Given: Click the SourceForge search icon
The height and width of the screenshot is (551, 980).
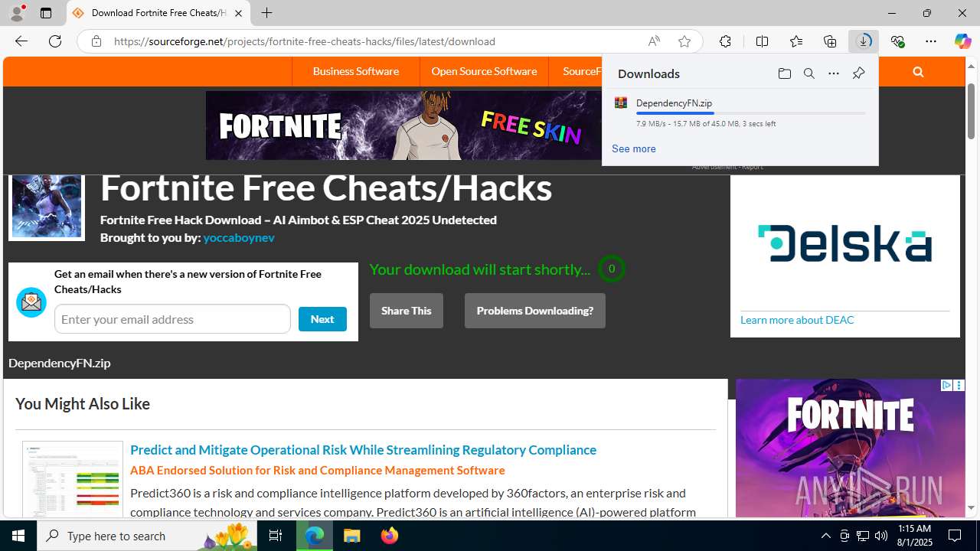Looking at the screenshot, I should coord(918,72).
